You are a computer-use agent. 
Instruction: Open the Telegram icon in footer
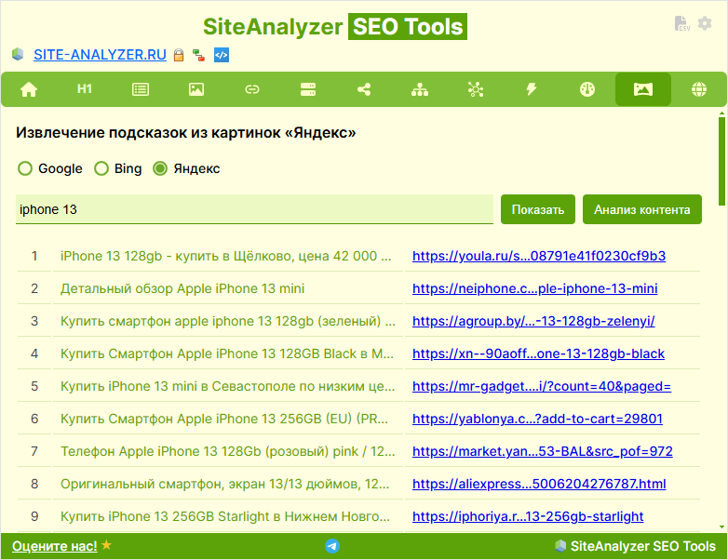coord(332,546)
